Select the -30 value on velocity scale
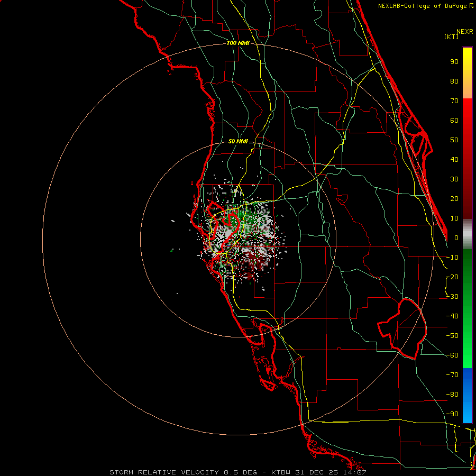Viewport: 476px width, 476px height. point(452,297)
